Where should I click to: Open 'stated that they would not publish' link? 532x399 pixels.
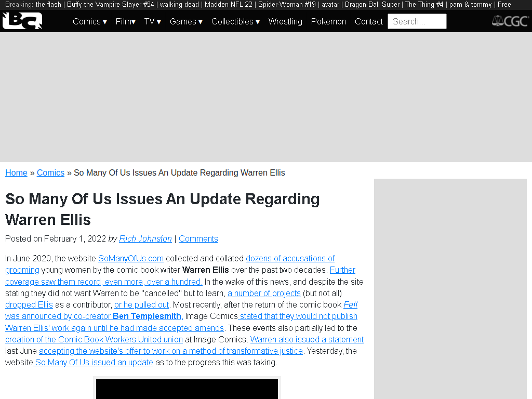[298, 316]
